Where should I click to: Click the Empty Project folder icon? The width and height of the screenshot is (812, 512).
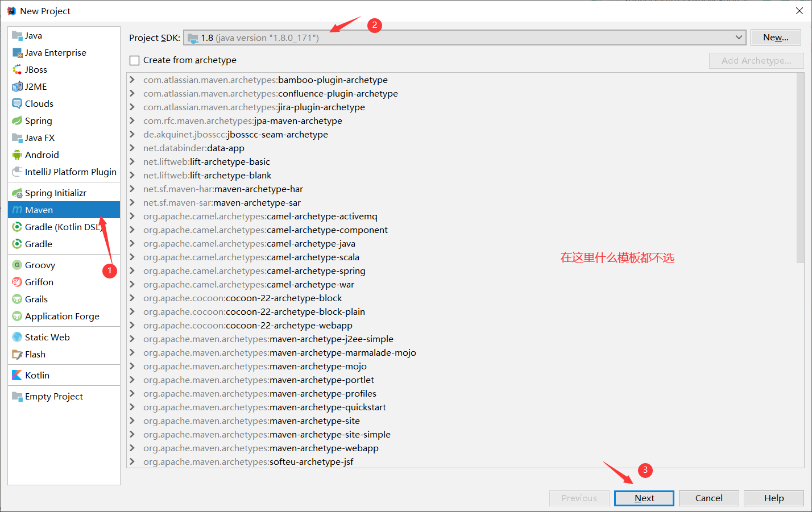point(17,397)
